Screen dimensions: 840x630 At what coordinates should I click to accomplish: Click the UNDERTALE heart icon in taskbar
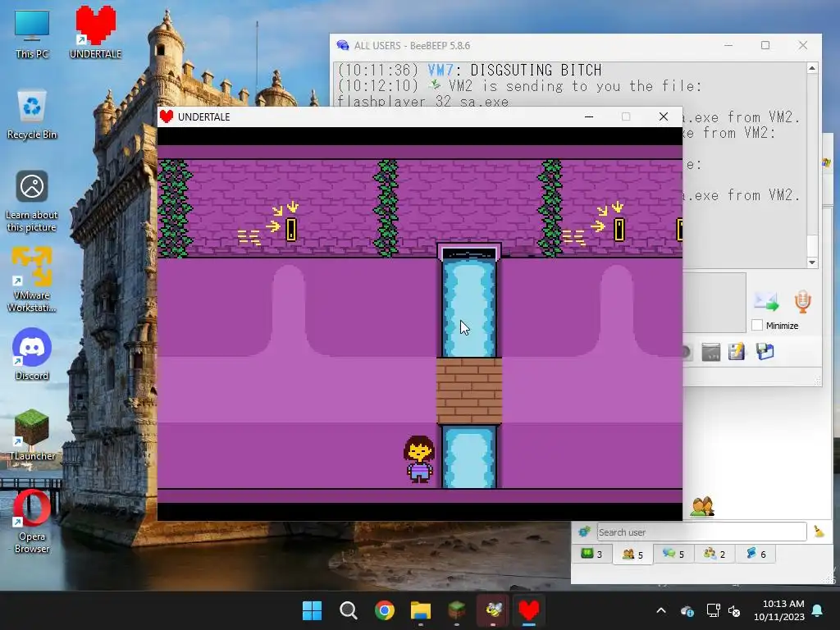[x=529, y=610]
